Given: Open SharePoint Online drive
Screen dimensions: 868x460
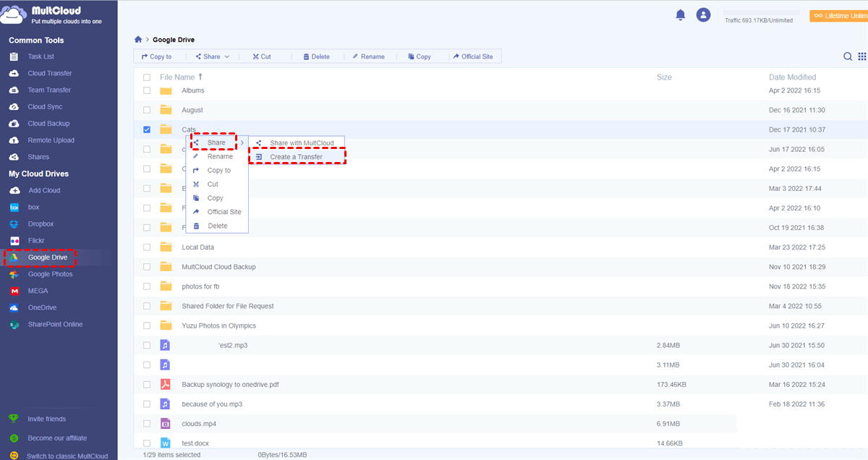Looking at the screenshot, I should 55,324.
